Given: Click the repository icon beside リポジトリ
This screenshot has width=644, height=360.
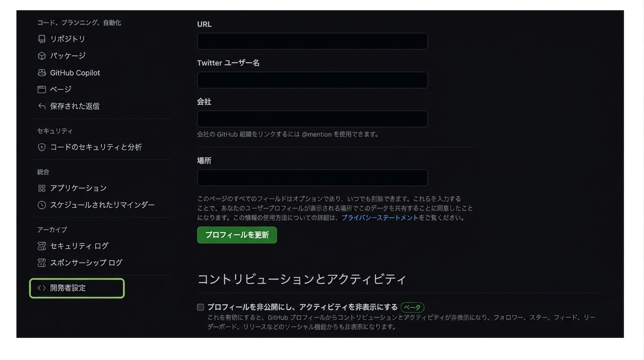Looking at the screenshot, I should click(42, 39).
